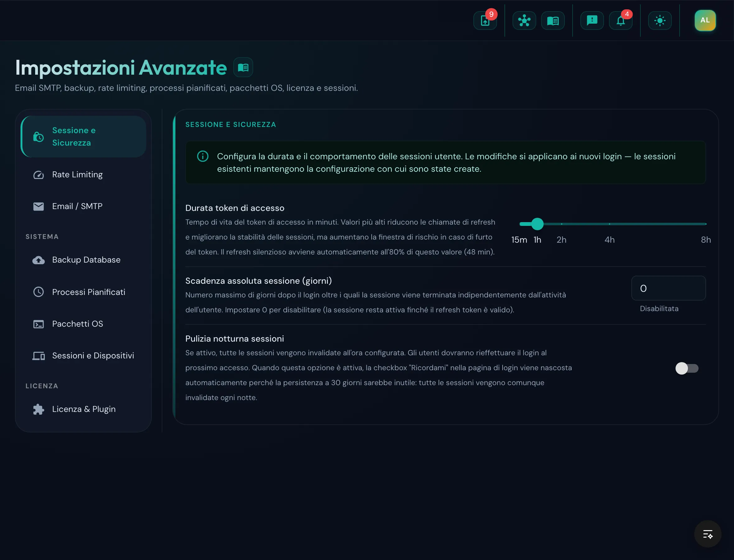Viewport: 734px width, 560px height.
Task: Open Processi Pianificati section
Action: coord(83,292)
